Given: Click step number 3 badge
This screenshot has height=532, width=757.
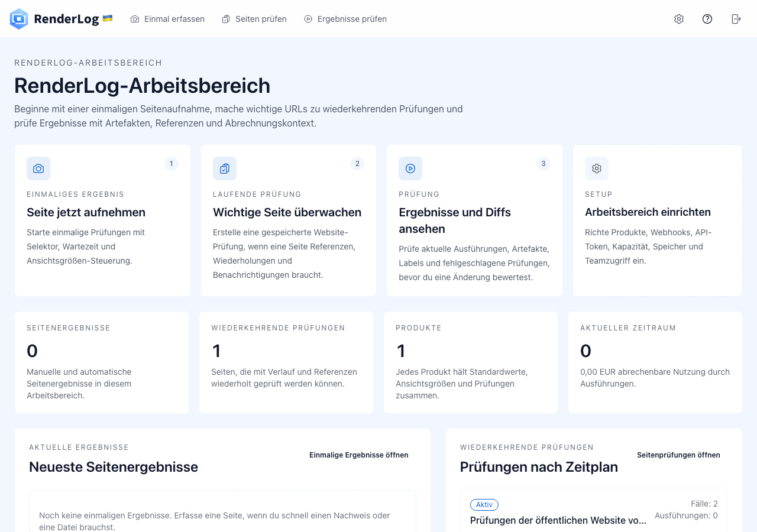Looking at the screenshot, I should pyautogui.click(x=544, y=164).
